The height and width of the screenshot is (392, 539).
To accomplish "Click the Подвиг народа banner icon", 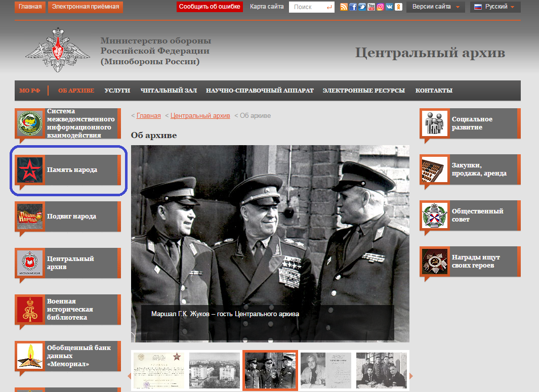I will click(x=30, y=216).
